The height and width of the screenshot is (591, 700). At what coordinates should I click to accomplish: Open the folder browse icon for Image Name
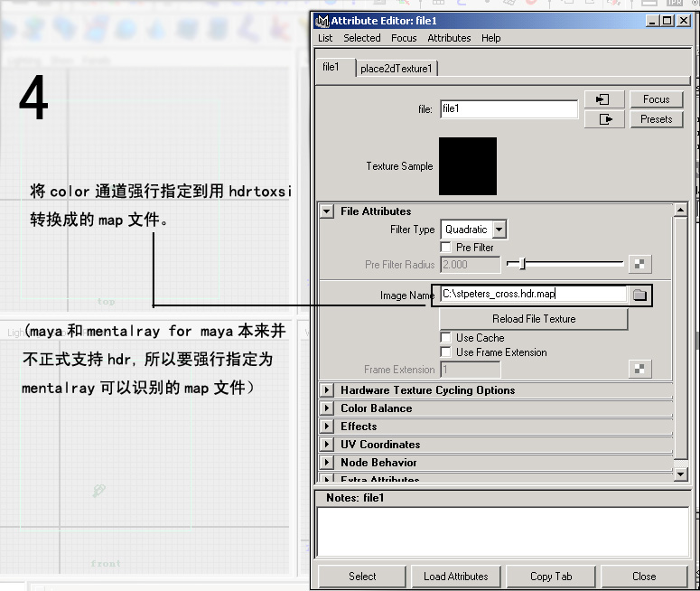click(x=639, y=295)
